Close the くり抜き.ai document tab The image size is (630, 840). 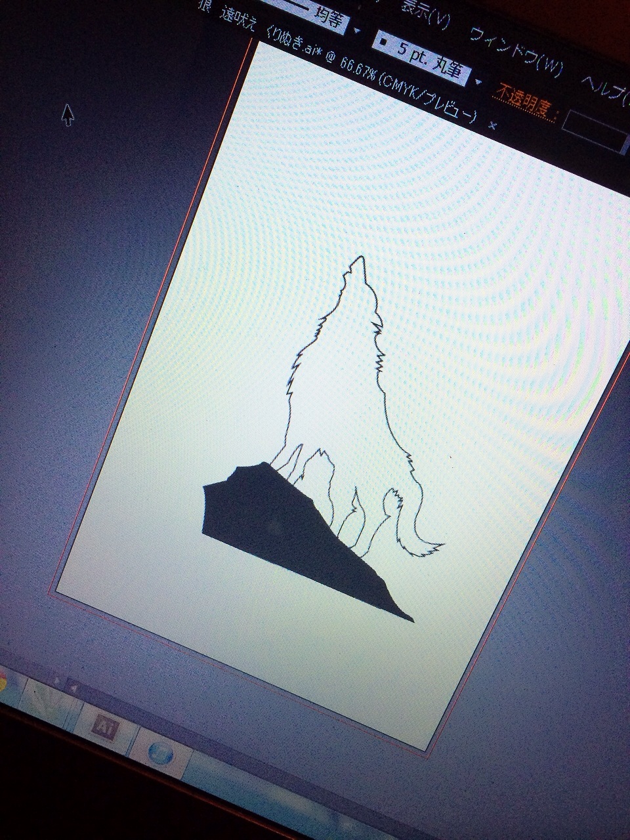(492, 124)
